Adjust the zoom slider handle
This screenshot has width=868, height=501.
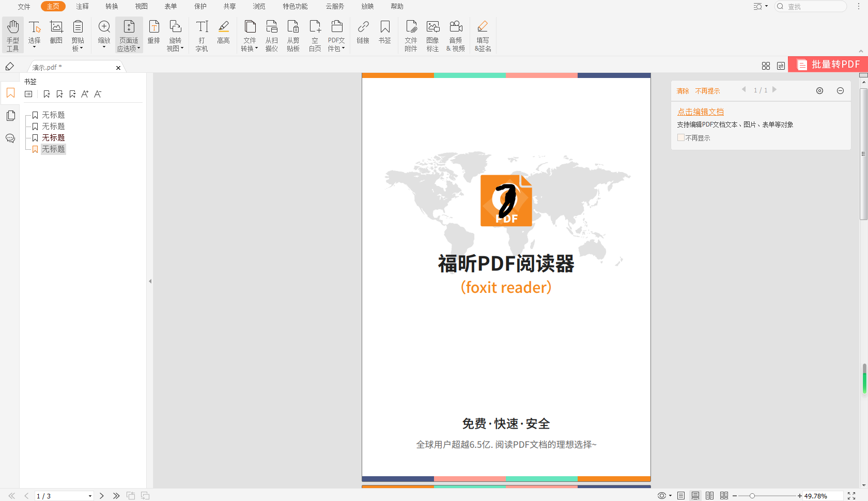(752, 496)
